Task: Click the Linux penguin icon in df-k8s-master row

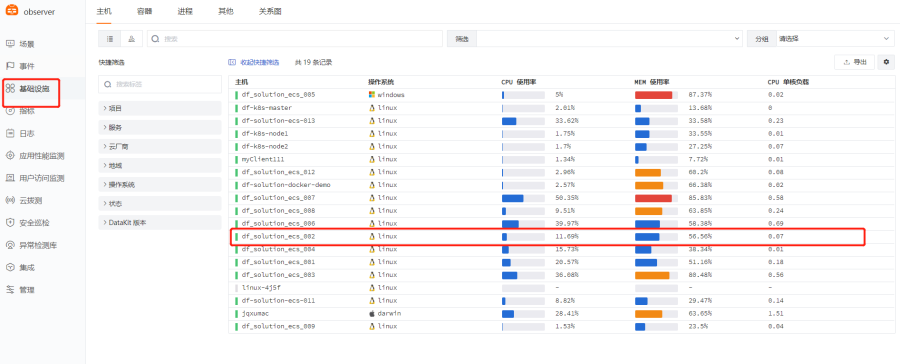Action: click(x=372, y=107)
